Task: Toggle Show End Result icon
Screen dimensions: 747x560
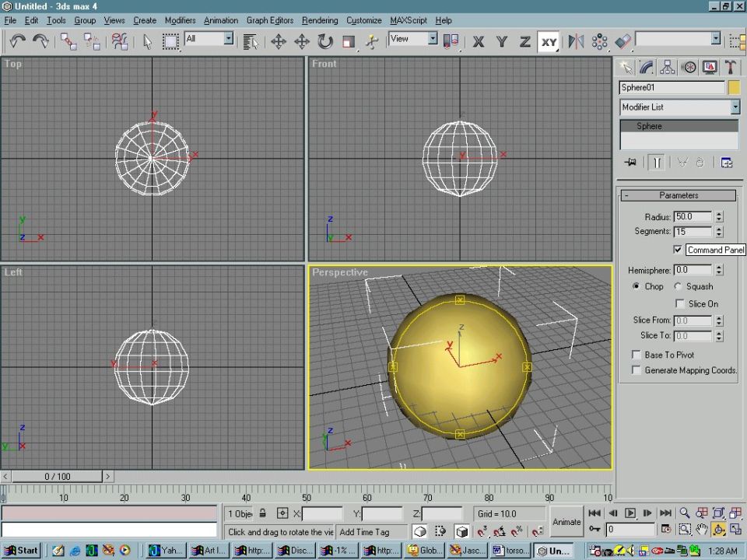Action: (x=657, y=163)
